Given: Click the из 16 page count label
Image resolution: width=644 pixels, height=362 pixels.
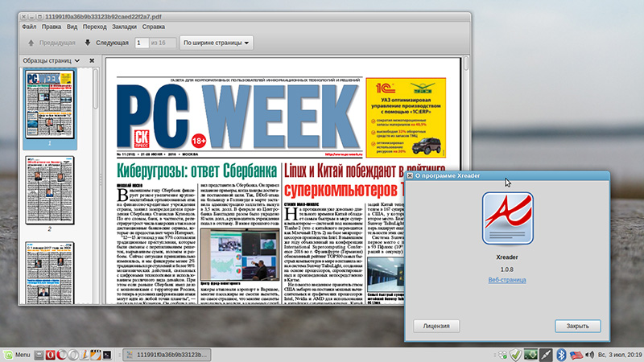Looking at the screenshot, I should click(158, 43).
